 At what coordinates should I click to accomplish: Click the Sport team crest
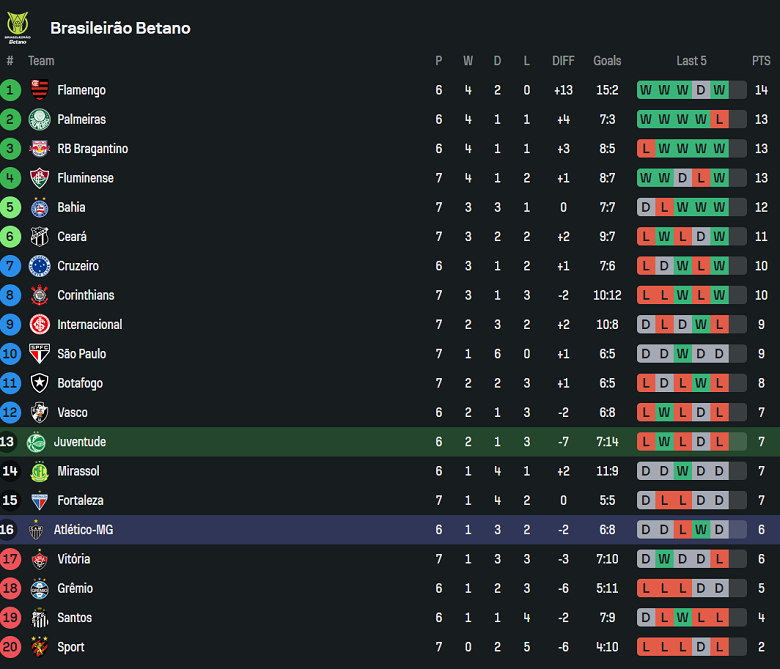(40, 647)
